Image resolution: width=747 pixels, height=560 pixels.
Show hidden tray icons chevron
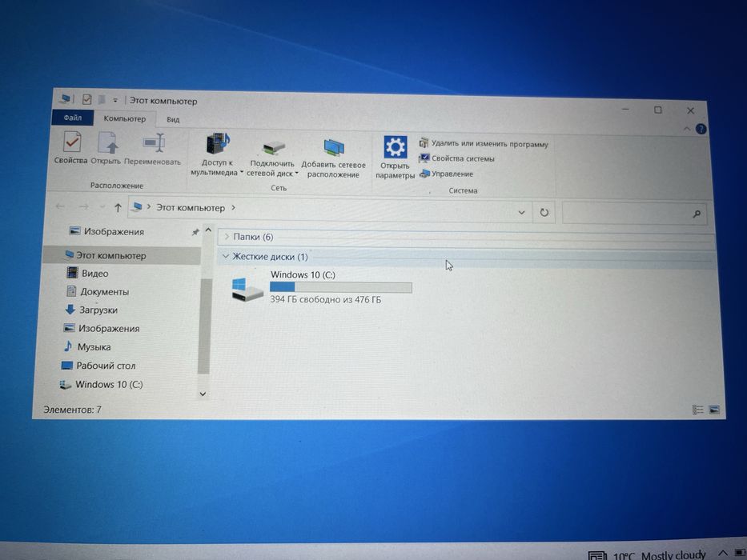tap(723, 554)
